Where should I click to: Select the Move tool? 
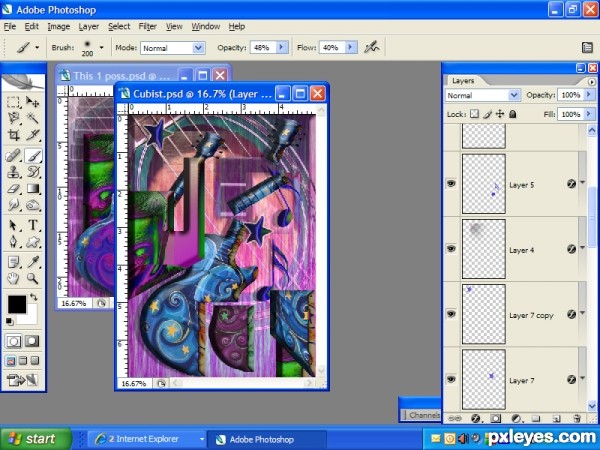point(33,102)
